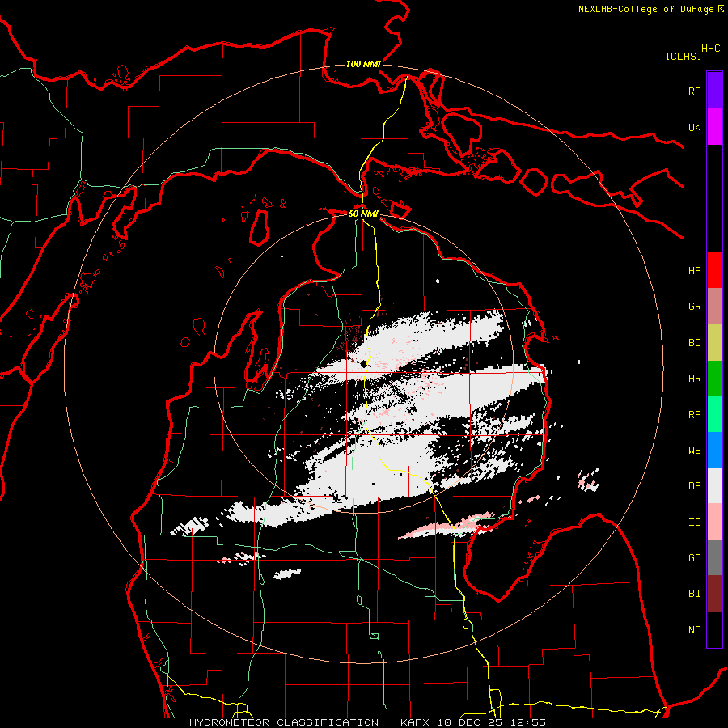Click the RA legend label
728x728 pixels.
[x=694, y=415]
